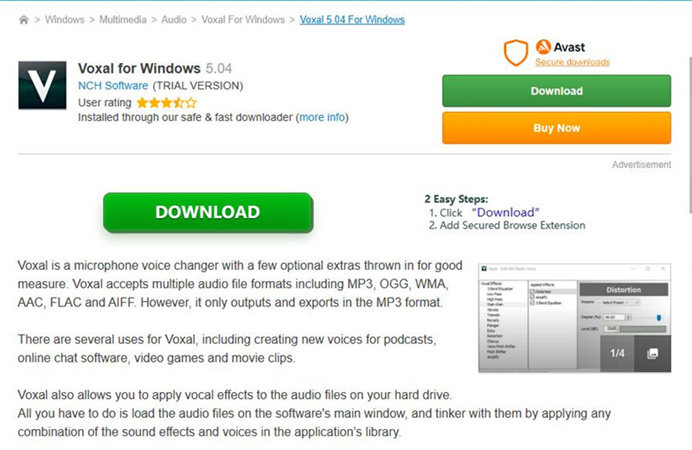The image size is (692, 450).
Task: Click the large DOWNLOAD advertisement button
Action: coord(208,212)
